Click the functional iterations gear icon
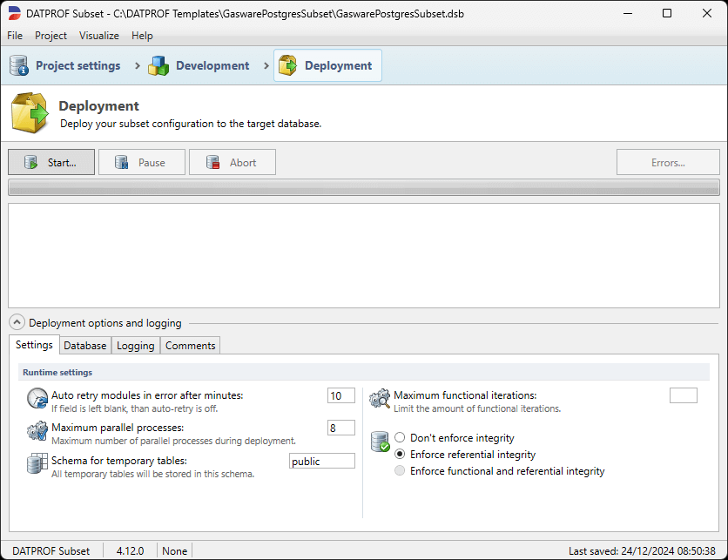This screenshot has height=560, width=728. point(379,396)
